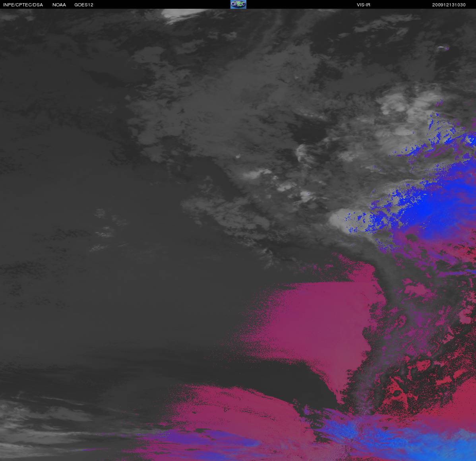The image size is (476, 461).
Task: Click the NOAA label in header
Action: coord(59,5)
